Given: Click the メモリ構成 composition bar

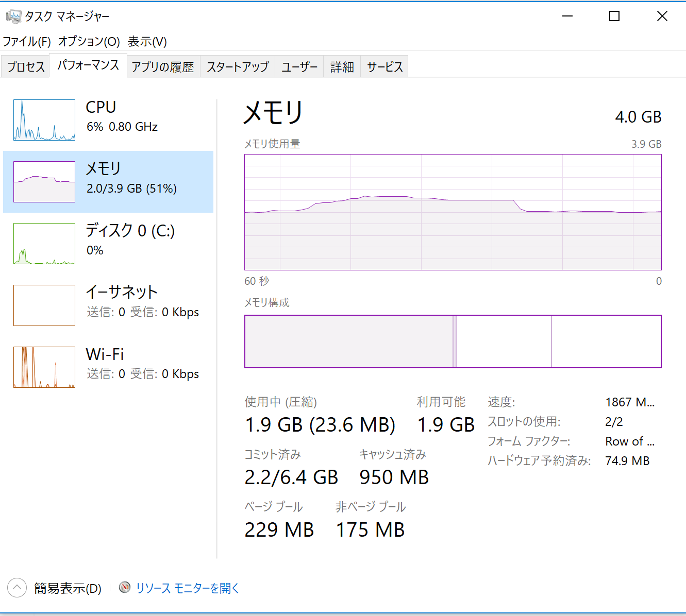Looking at the screenshot, I should (x=453, y=341).
